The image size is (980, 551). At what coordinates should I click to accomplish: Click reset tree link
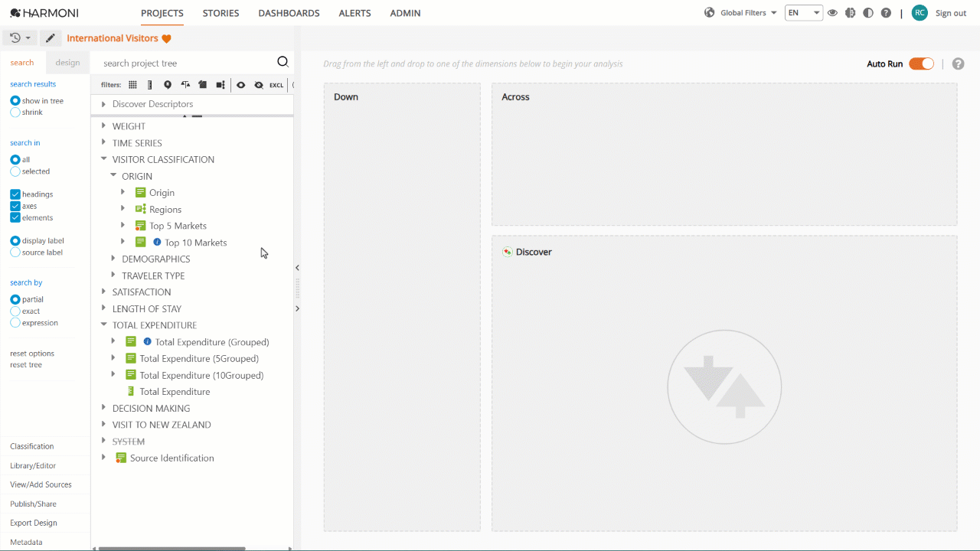coord(26,365)
